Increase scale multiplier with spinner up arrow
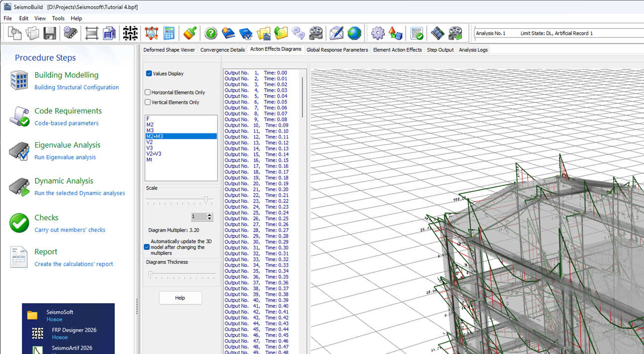 pos(209,215)
